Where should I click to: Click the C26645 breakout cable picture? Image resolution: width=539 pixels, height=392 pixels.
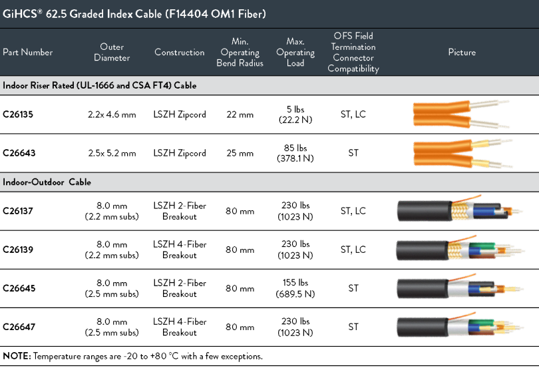pos(461,288)
